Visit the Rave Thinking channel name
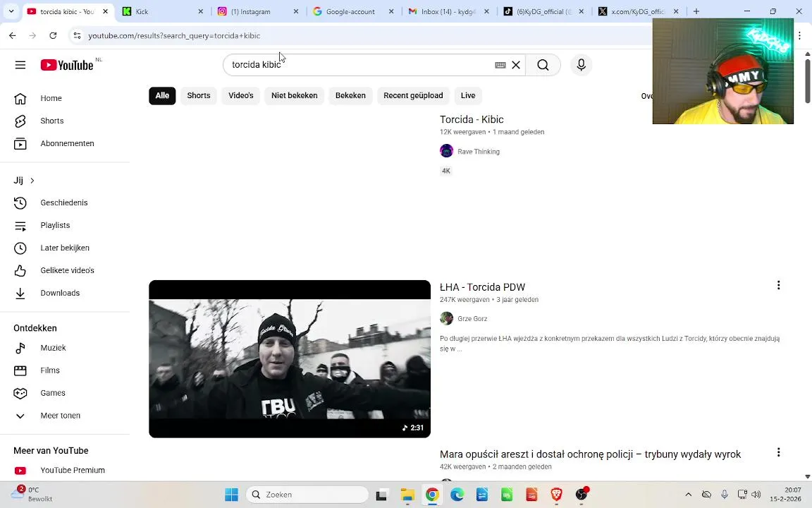This screenshot has height=508, width=812. (479, 152)
